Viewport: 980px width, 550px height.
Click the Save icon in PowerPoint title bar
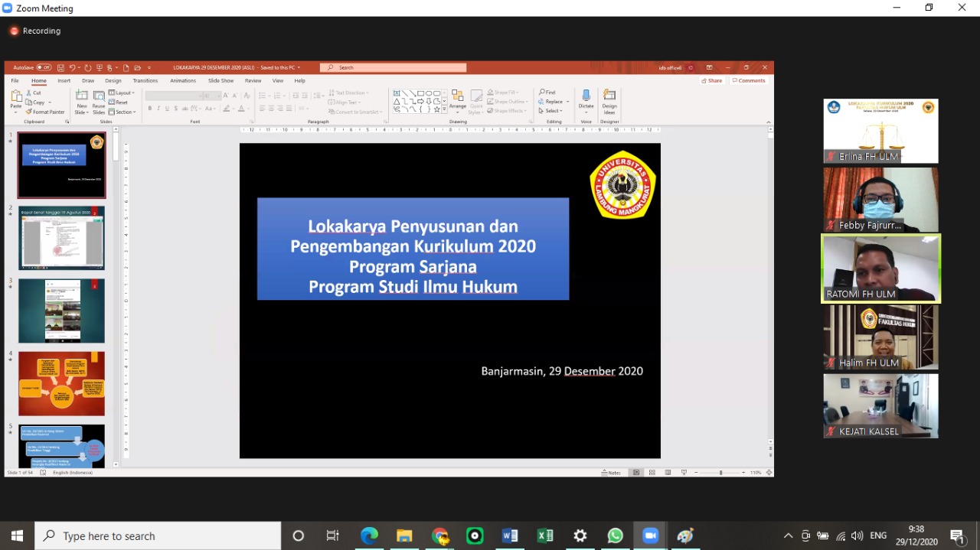pos(60,67)
